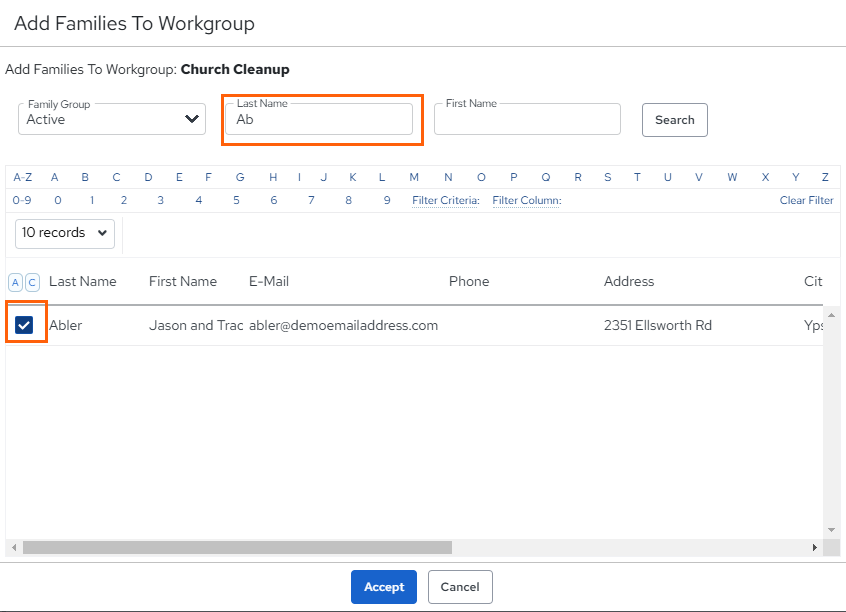Filter by letter I
The height and width of the screenshot is (612, 846).
[x=299, y=177]
